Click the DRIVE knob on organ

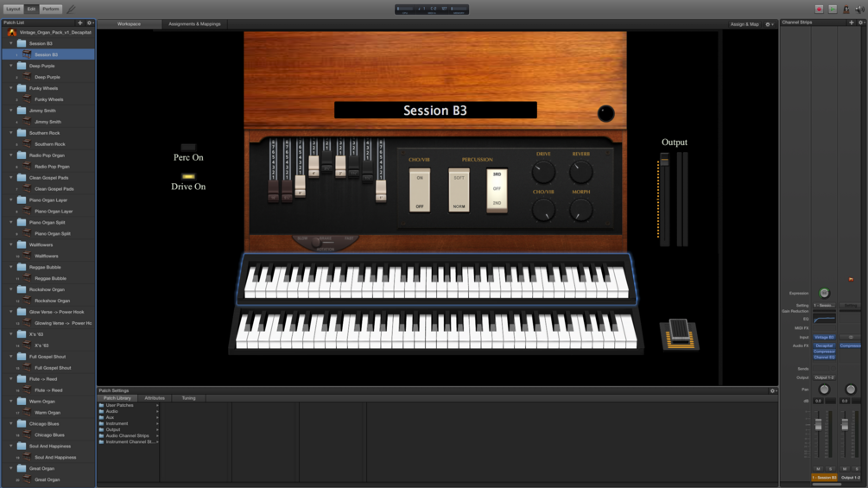pos(543,172)
